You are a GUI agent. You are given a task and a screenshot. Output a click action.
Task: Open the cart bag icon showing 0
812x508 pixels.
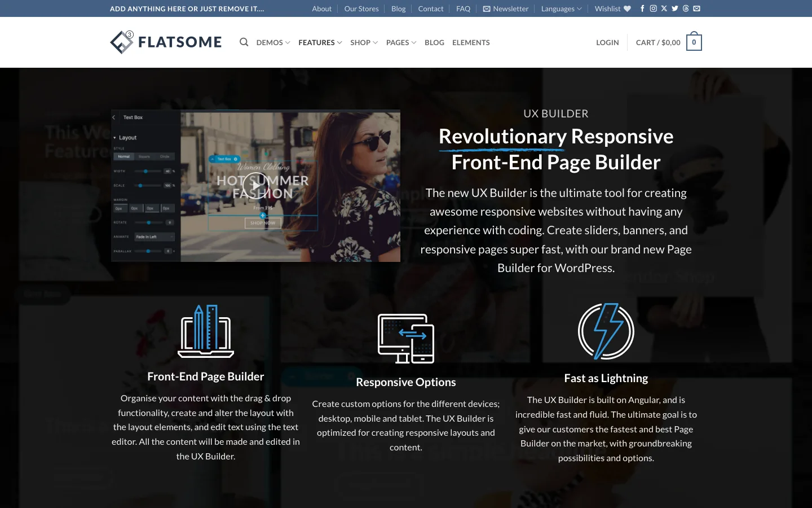point(694,42)
